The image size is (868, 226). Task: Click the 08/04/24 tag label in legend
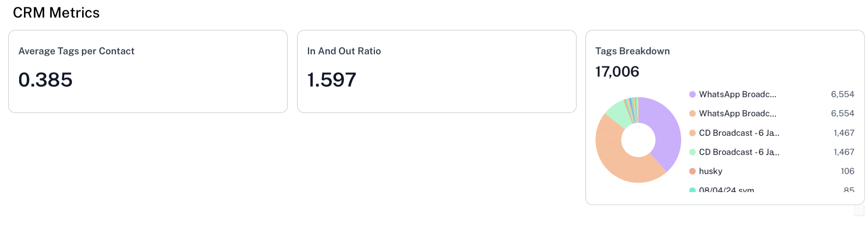point(726,190)
